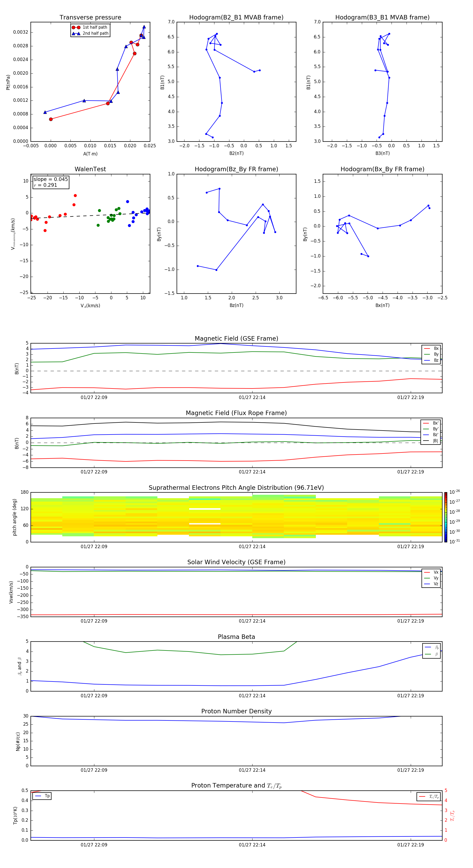Click the 'Bz(nT)' x-axis label
This screenshot has height=868, width=473.
(x=236, y=305)
